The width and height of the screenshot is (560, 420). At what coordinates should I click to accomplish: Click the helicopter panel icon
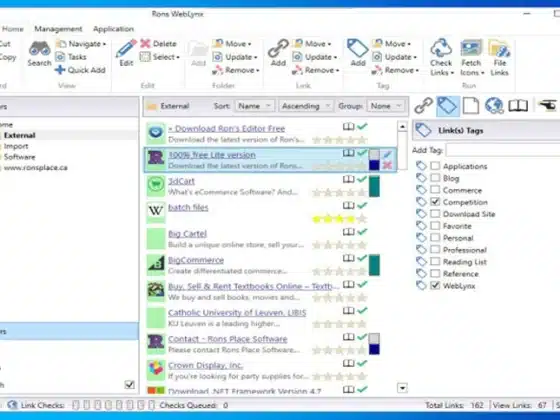click(x=547, y=106)
